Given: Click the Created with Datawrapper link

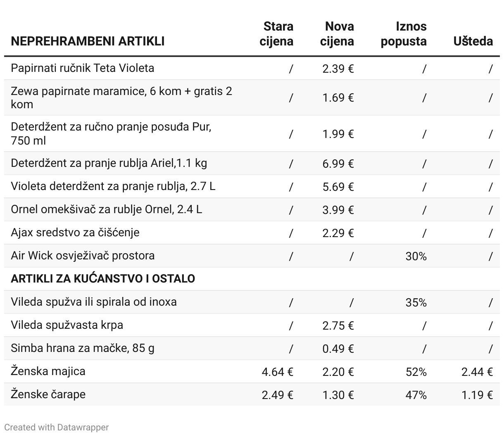Looking at the screenshot, I should [x=57, y=427].
